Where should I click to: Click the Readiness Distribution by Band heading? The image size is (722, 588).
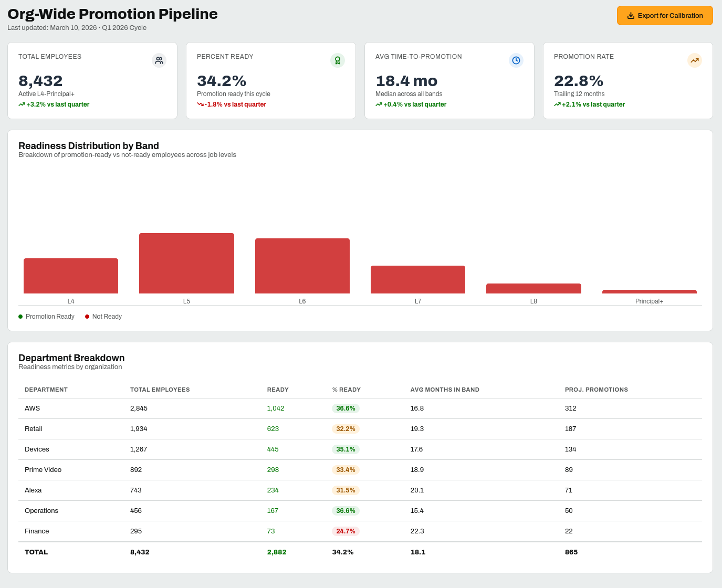tap(89, 146)
